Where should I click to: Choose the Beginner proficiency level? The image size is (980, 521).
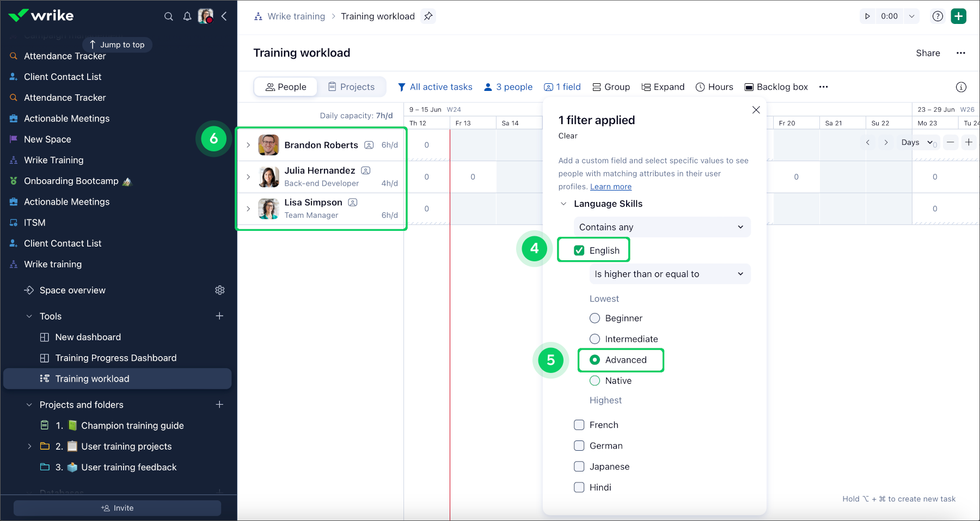(x=595, y=318)
